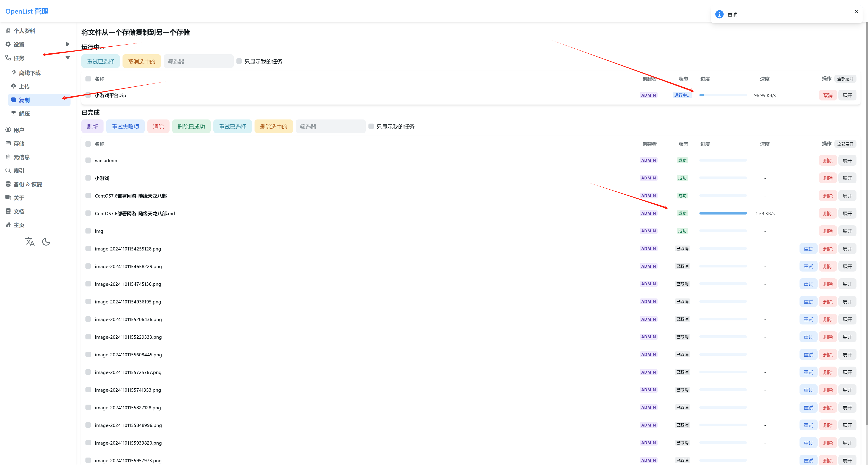The width and height of the screenshot is (868, 465).
Task: Click the copy icon beside 复制
Action: [x=14, y=100]
